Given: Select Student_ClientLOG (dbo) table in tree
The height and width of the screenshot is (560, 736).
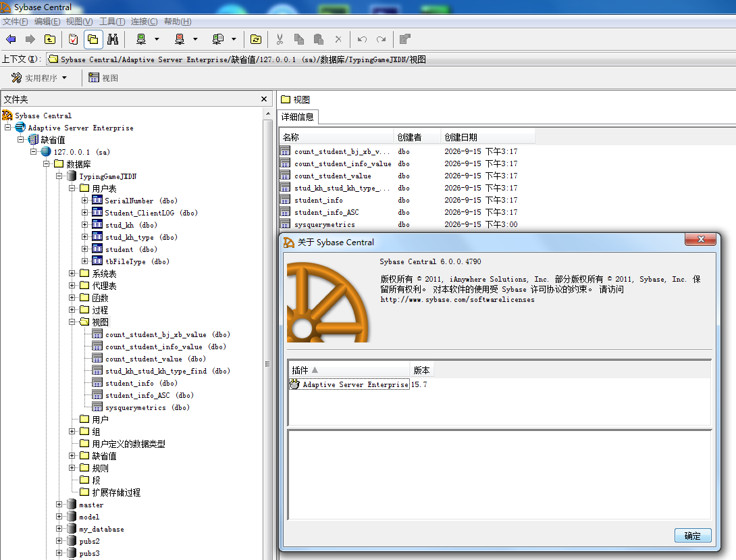Looking at the screenshot, I should coord(151,213).
